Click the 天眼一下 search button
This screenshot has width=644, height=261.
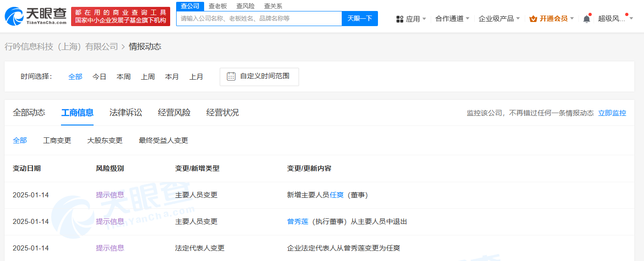point(360,19)
